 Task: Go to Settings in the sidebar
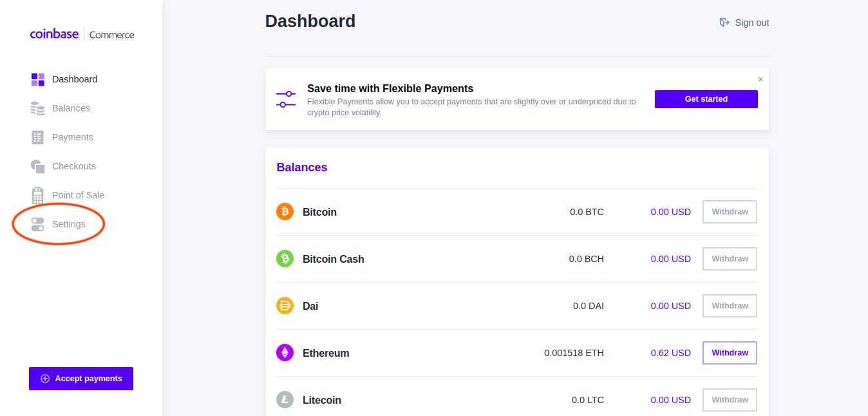pos(68,224)
